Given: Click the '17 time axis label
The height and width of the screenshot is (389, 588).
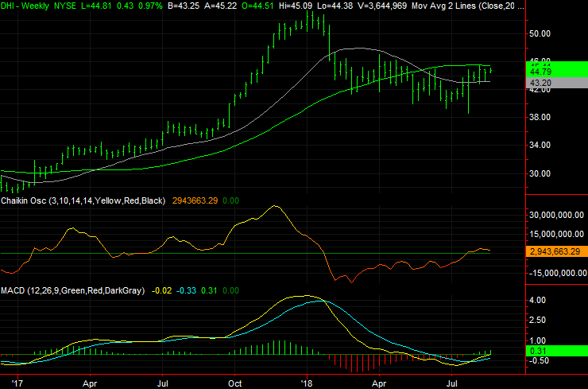Looking at the screenshot, I should pyautogui.click(x=17, y=383).
